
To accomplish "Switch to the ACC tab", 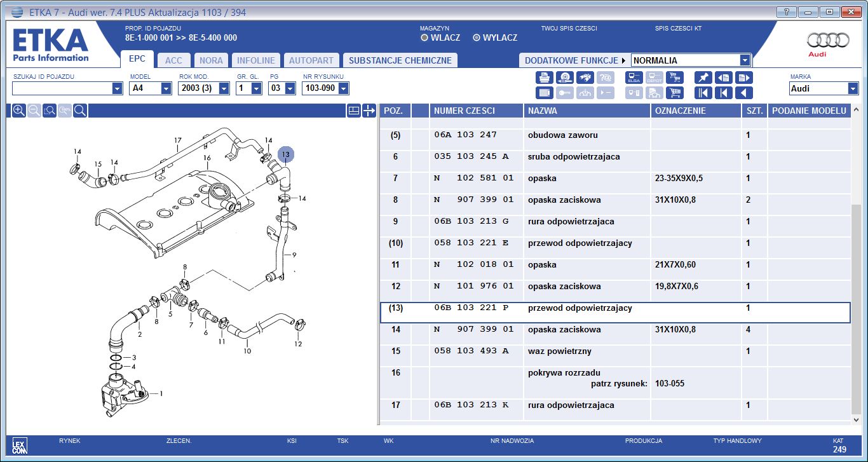I will click(x=173, y=60).
